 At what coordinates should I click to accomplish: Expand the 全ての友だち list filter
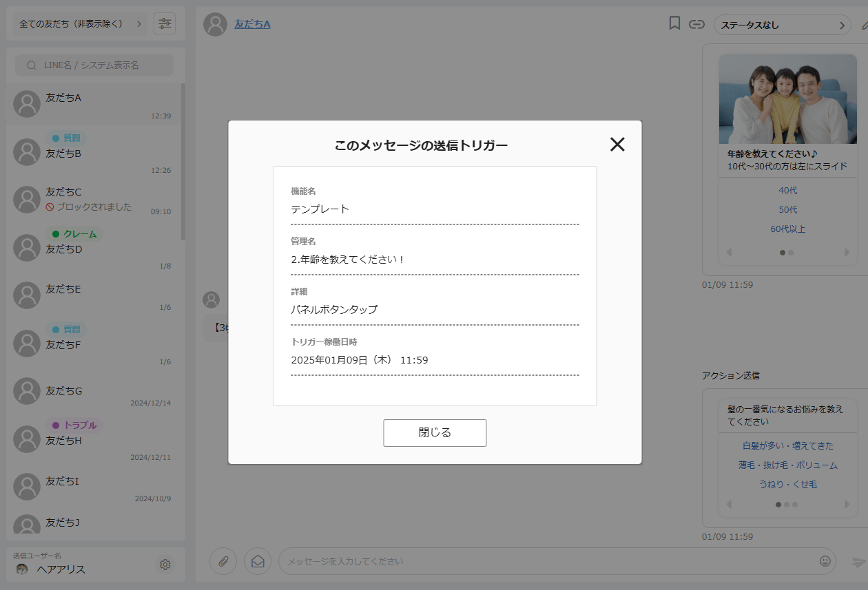(x=80, y=24)
